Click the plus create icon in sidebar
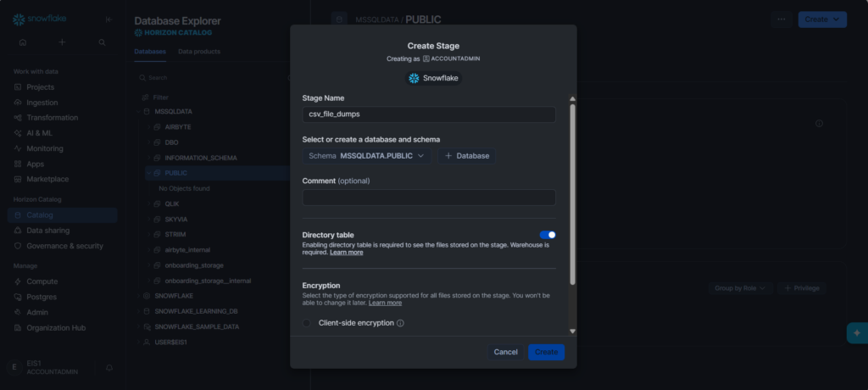The image size is (868, 390). point(62,42)
